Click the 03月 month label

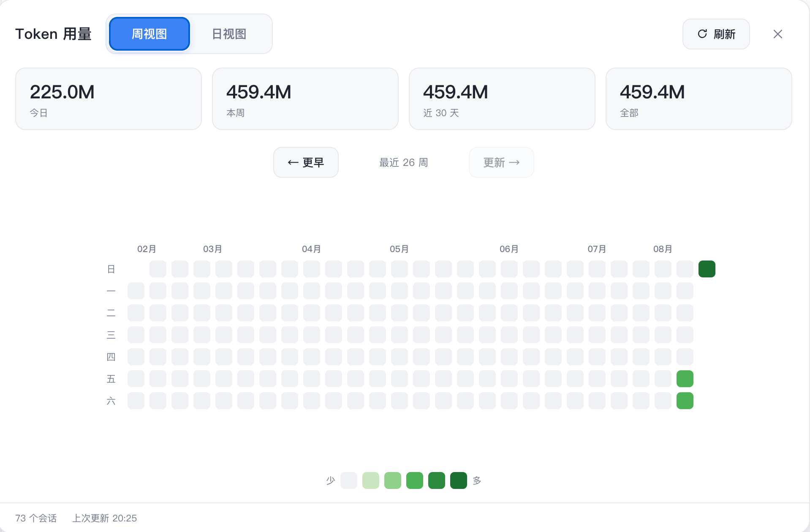click(213, 249)
